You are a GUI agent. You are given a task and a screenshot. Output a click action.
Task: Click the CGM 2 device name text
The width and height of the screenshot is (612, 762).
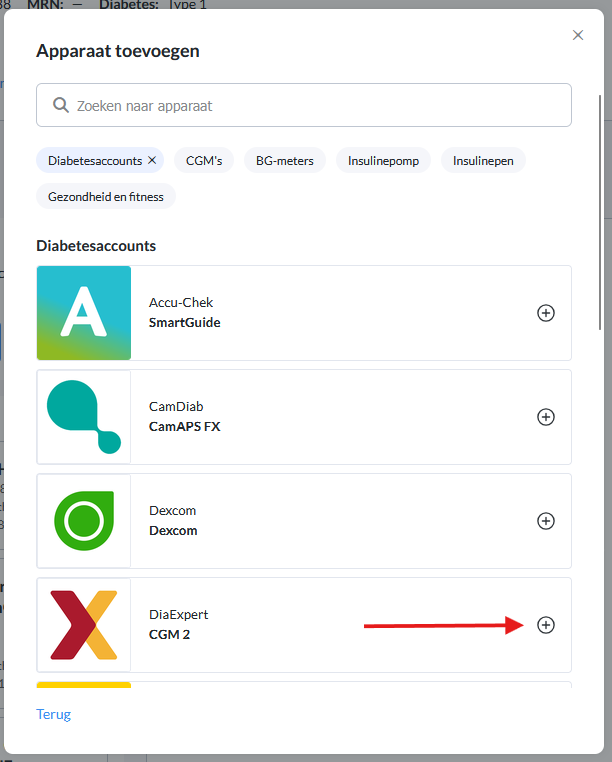tap(169, 635)
